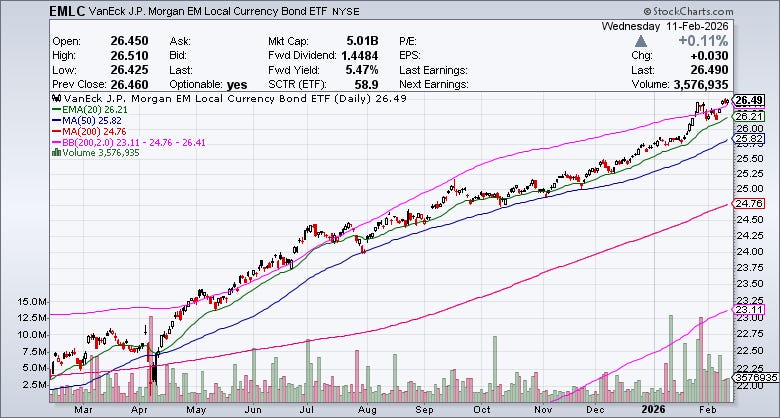Click the 'Next Earnings:' label
780x418 pixels.
[x=433, y=84]
